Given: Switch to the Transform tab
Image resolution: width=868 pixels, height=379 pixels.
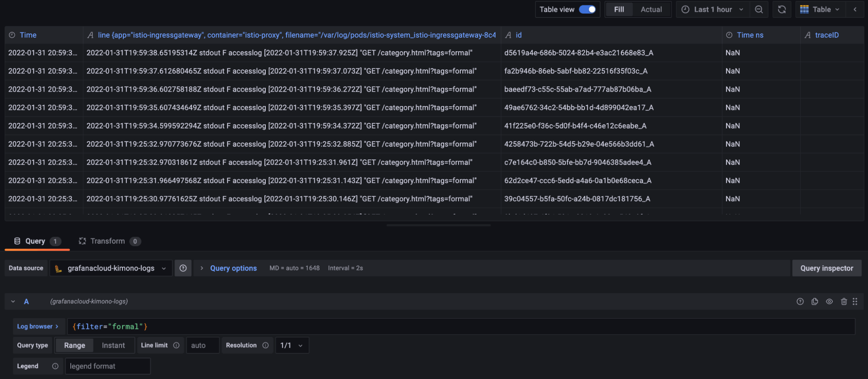Looking at the screenshot, I should point(108,241).
